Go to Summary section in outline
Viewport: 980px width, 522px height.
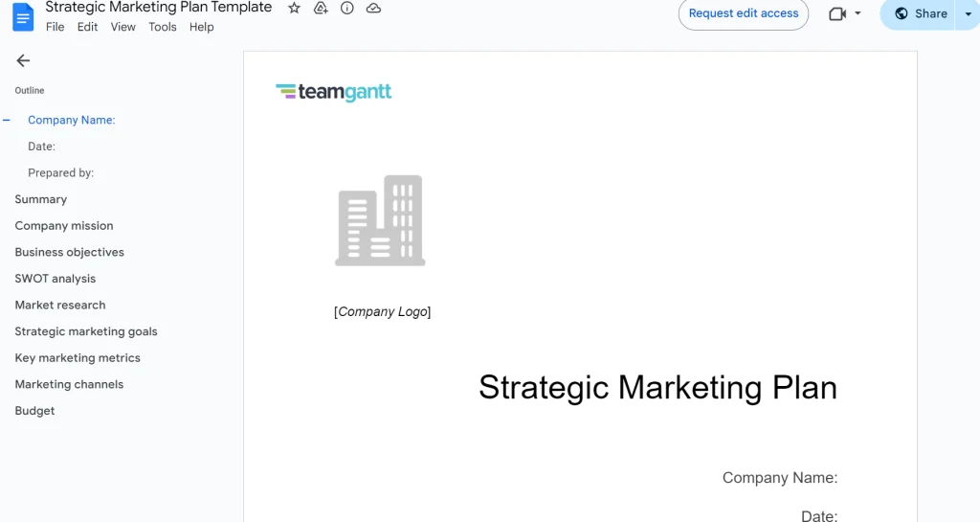(x=40, y=199)
